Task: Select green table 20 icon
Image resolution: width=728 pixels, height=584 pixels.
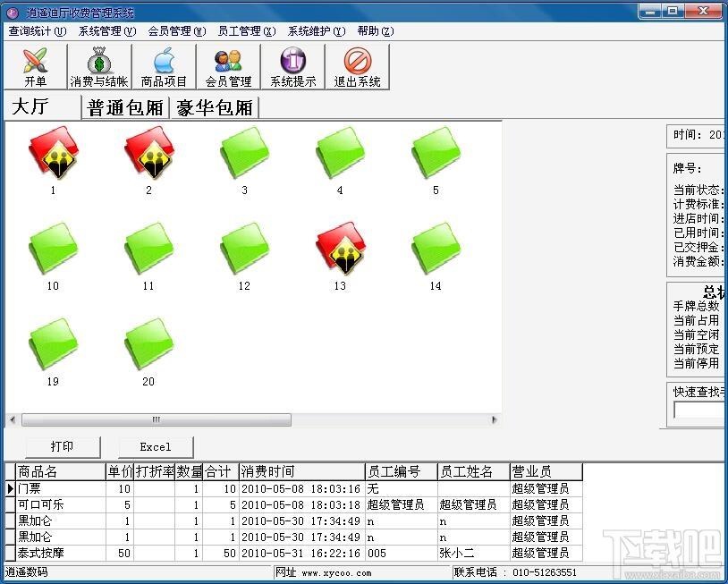Action: coord(149,344)
